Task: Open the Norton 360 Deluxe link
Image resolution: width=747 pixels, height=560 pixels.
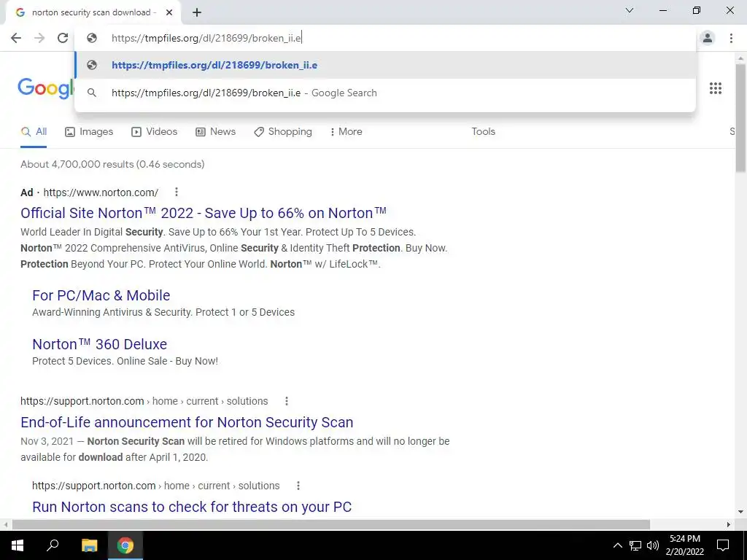Action: pos(99,344)
